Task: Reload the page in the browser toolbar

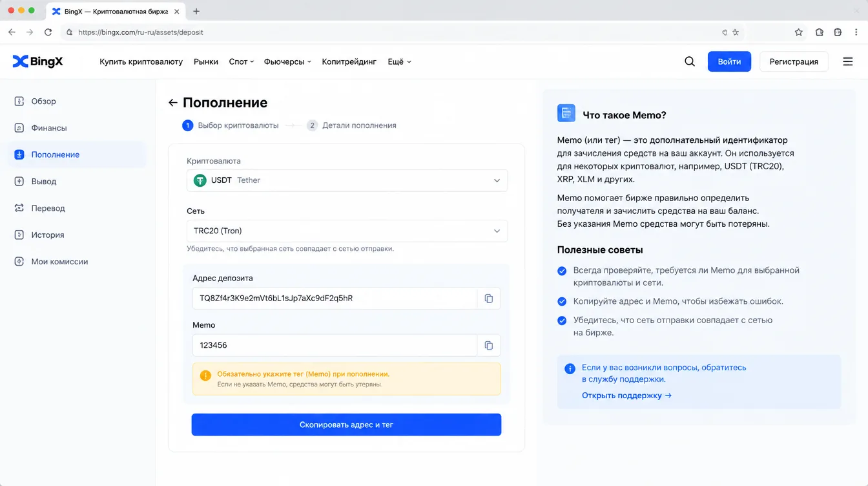Action: click(x=48, y=32)
